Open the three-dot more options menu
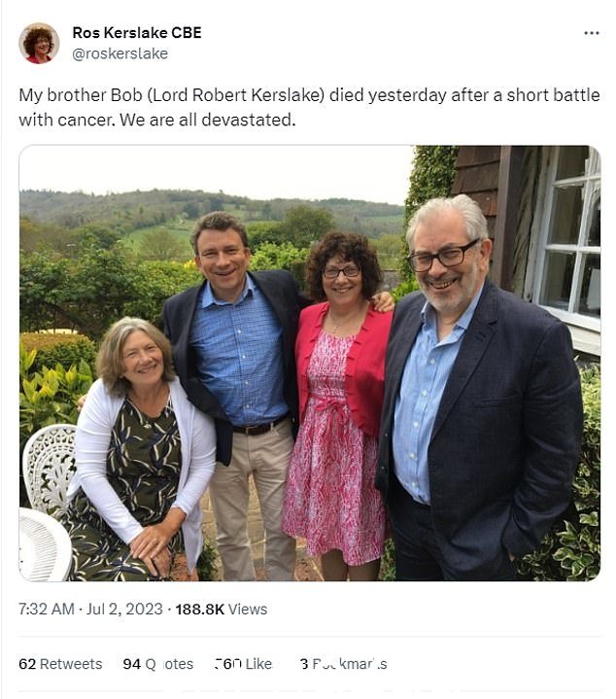 pos(591,33)
